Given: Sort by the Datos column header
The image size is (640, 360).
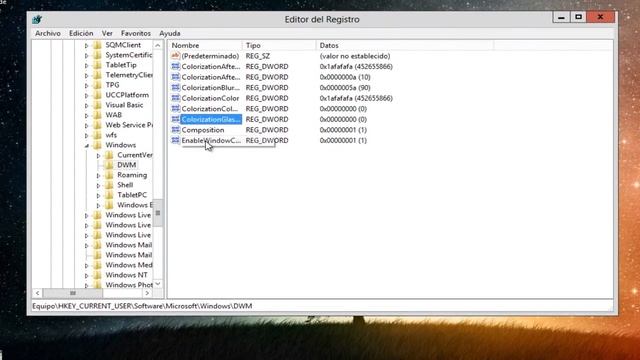Looking at the screenshot, I should point(405,45).
